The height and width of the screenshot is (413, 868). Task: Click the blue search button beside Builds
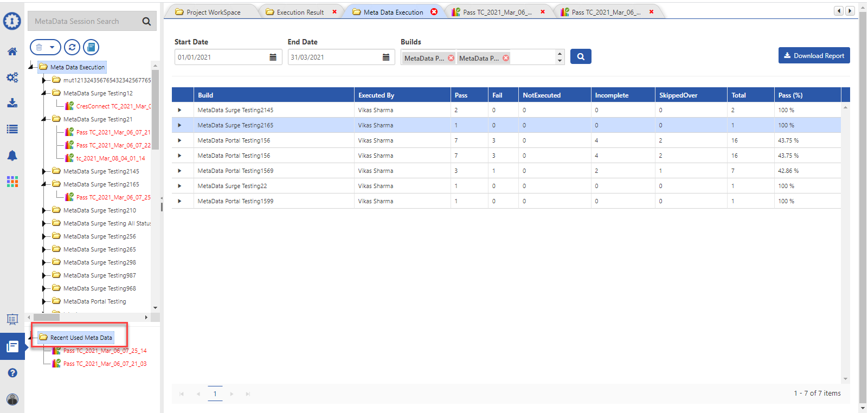coord(580,56)
